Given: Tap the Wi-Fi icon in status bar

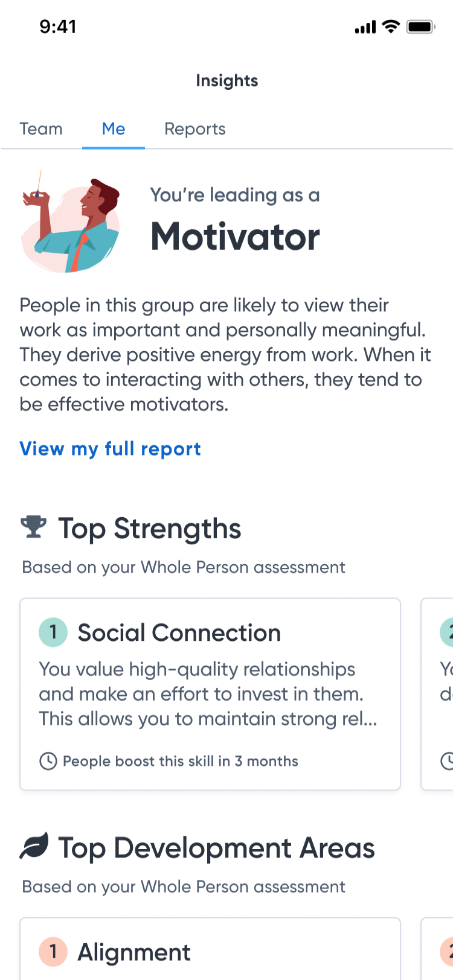Looking at the screenshot, I should (391, 27).
